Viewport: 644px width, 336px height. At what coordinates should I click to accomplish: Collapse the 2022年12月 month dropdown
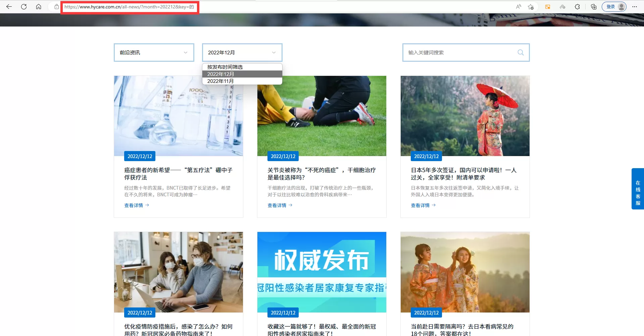tap(242, 52)
